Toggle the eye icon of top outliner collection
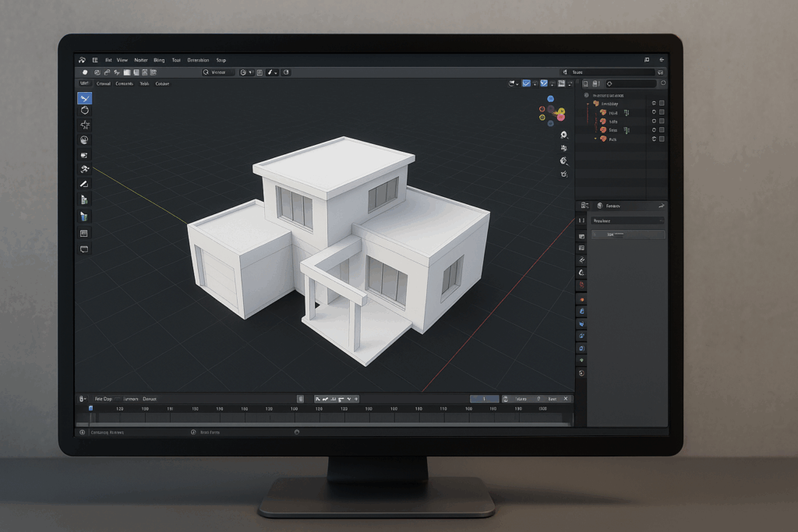This screenshot has width=798, height=532. point(654,103)
